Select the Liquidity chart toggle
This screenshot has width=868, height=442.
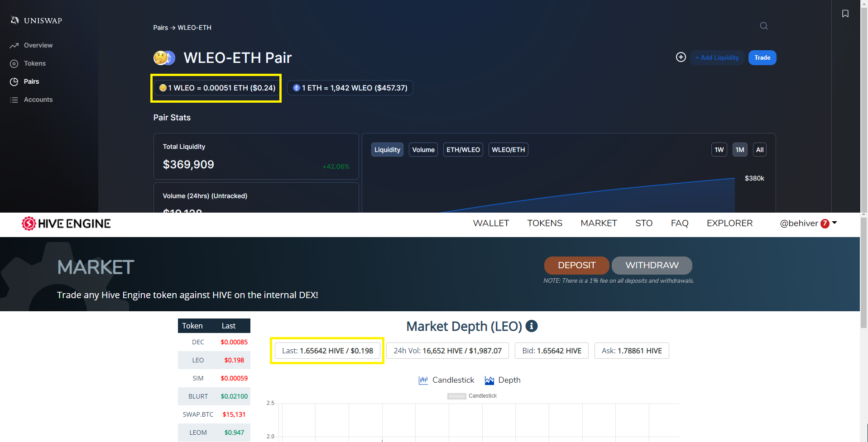387,150
